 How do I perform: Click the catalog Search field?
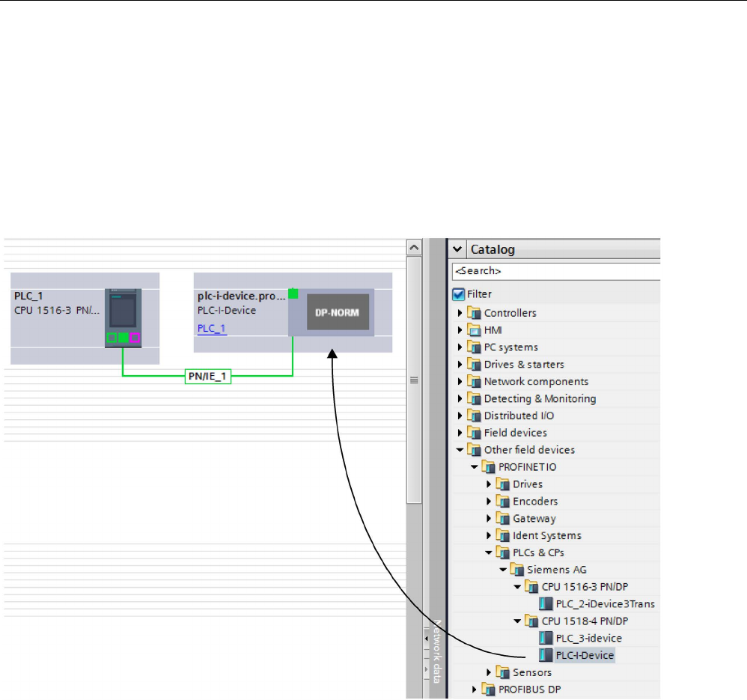point(556,271)
